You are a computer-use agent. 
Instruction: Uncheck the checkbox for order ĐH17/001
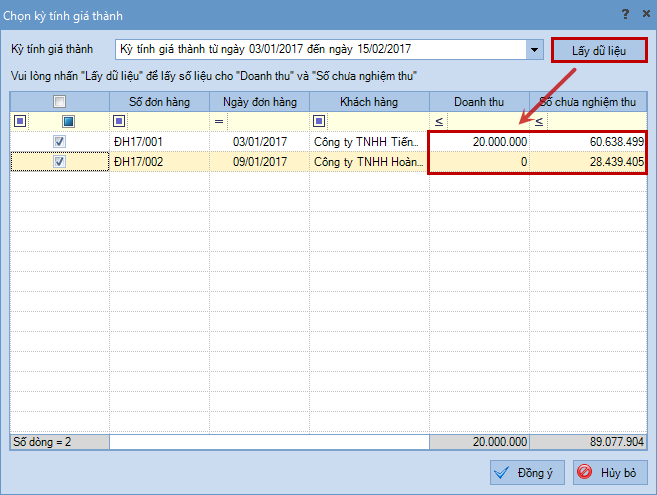click(60, 142)
